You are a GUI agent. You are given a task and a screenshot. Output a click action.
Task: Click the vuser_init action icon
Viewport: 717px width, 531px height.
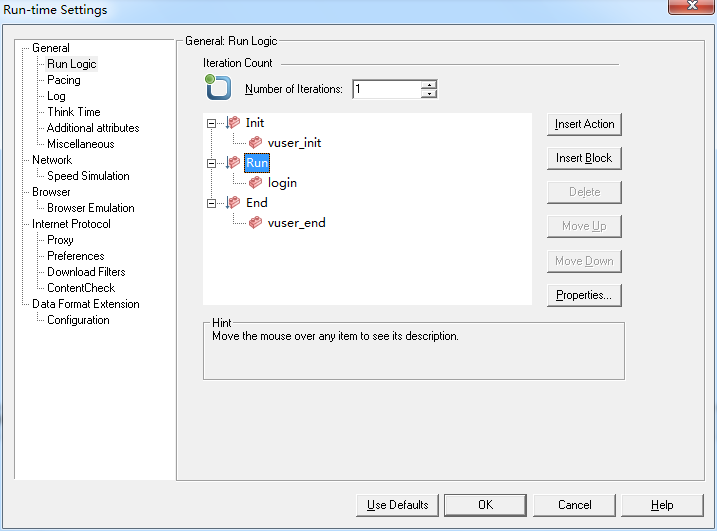pos(255,143)
